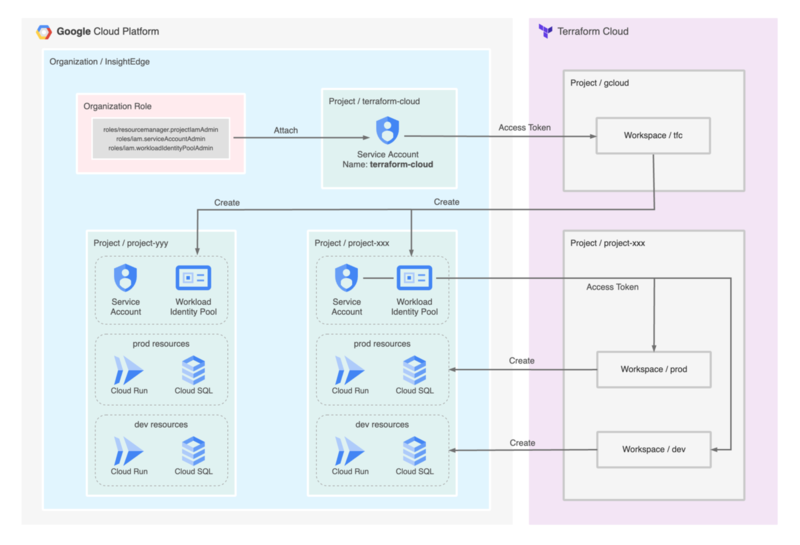
Task: Click Cloud SQL icon in project-xxx prod resources
Action: tap(414, 370)
